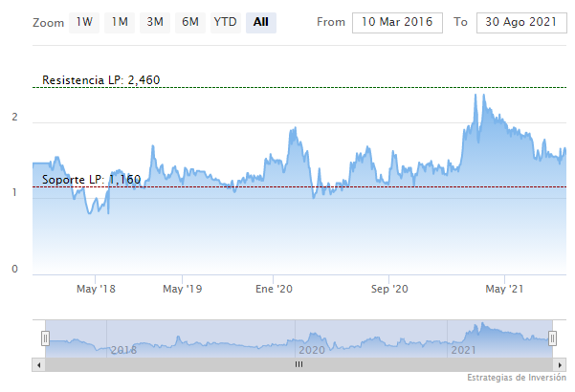
Task: Click the Ene '20 axis label
Action: (274, 289)
